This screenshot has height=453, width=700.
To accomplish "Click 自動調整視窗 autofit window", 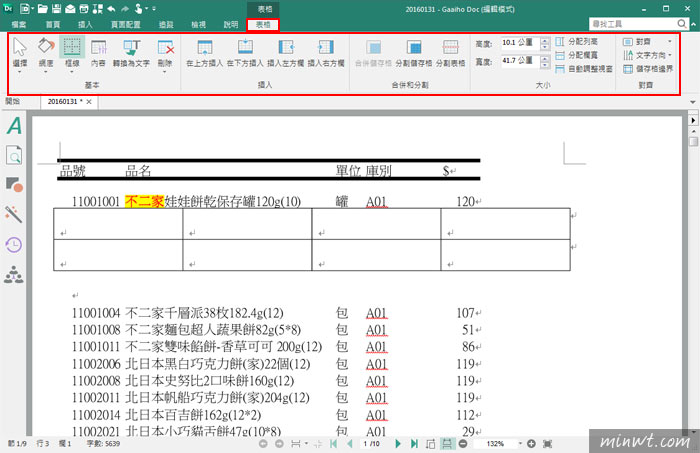I will (x=584, y=69).
